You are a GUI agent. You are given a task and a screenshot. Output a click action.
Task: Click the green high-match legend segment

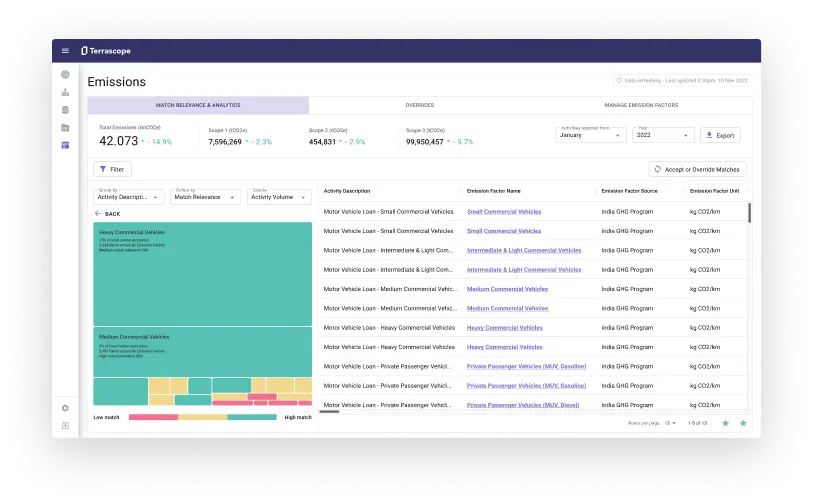pos(252,417)
